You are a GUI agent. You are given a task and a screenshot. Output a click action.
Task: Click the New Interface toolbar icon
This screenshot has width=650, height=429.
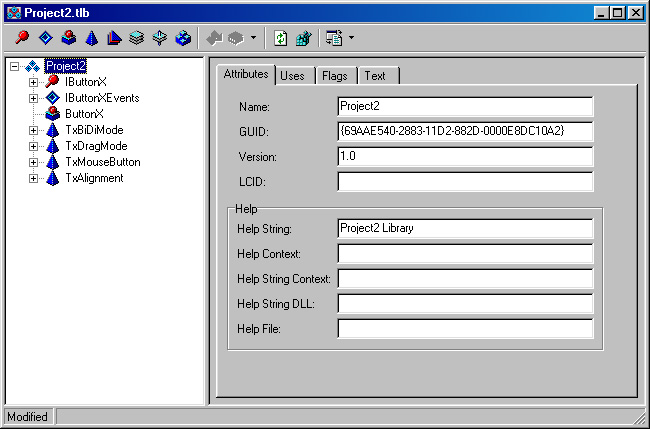point(22,38)
